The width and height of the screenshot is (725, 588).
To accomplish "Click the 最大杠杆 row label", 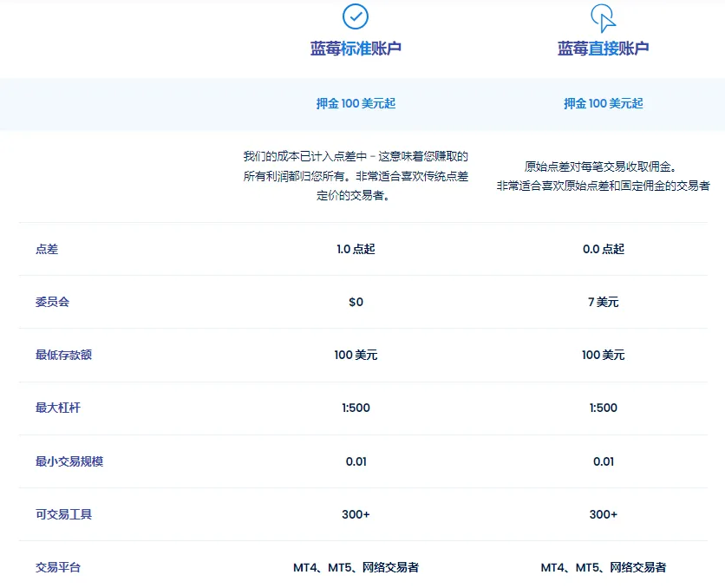I will (x=58, y=408).
